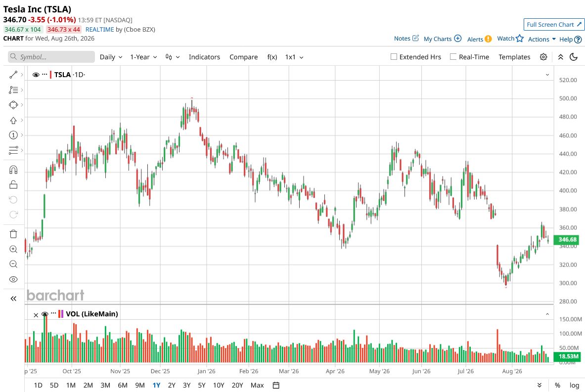The height and width of the screenshot is (392, 585).
Task: Open Alerts for TSLA
Action: (479, 39)
